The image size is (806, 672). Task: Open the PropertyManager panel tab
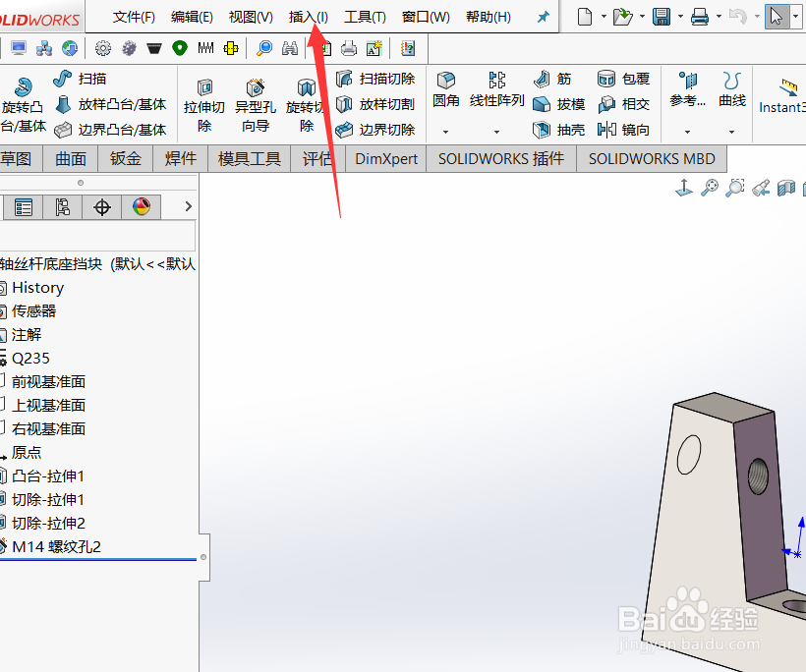(x=24, y=207)
